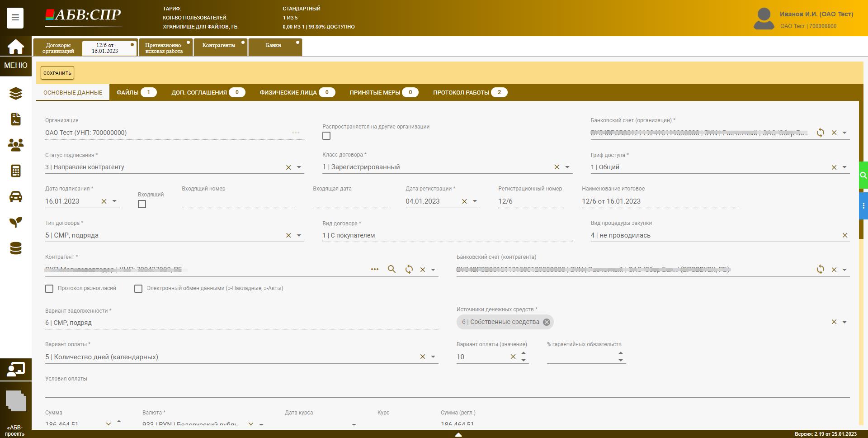This screenshot has height=438, width=868.
Task: Click the database icon in the sidebar
Action: pos(16,248)
